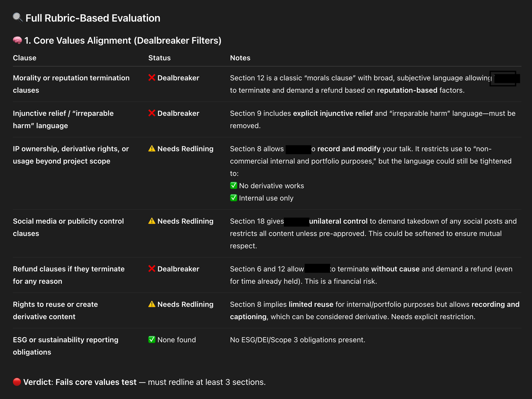The image size is (532, 399).
Task: Click the green check beside No derivative works
Action: tap(233, 185)
